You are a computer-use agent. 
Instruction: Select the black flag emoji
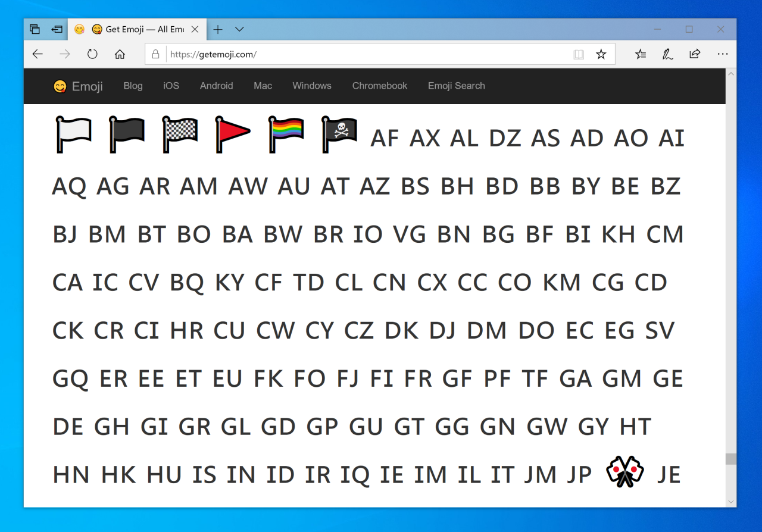pyautogui.click(x=127, y=134)
